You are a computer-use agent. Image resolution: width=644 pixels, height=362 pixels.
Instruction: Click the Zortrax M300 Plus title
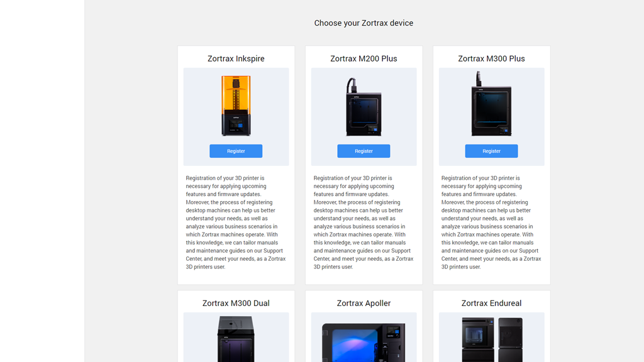(x=491, y=58)
